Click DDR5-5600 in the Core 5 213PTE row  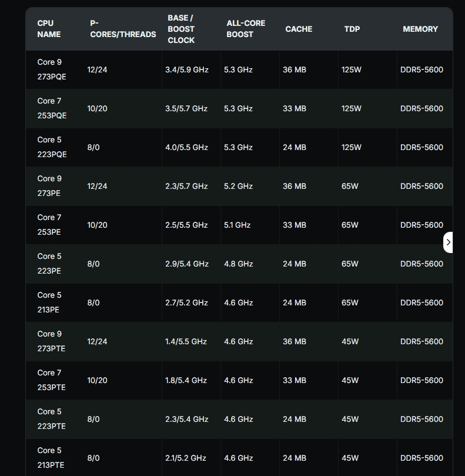point(421,458)
